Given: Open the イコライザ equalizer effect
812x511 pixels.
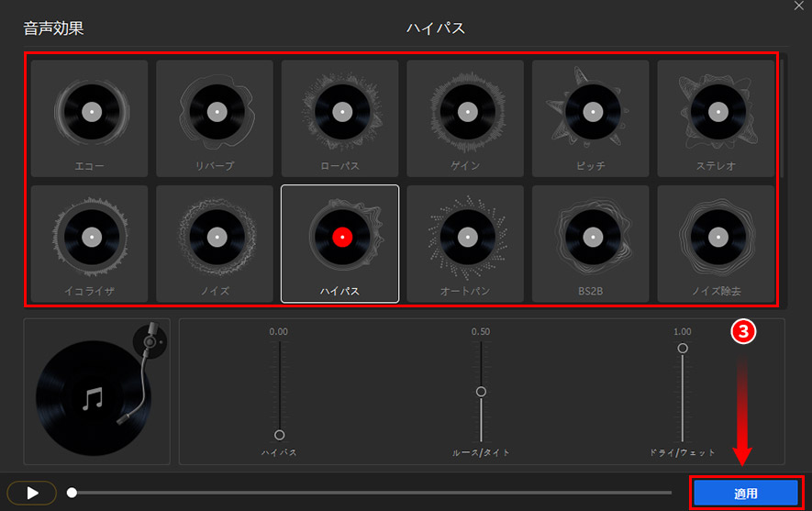Looking at the screenshot, I should [89, 244].
